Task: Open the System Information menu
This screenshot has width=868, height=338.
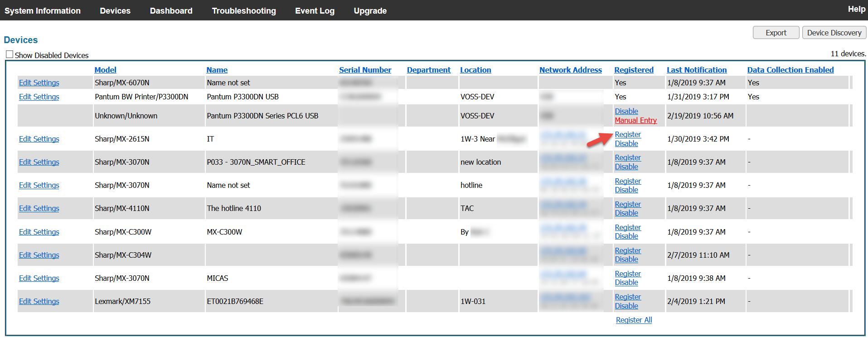Action: [x=43, y=11]
